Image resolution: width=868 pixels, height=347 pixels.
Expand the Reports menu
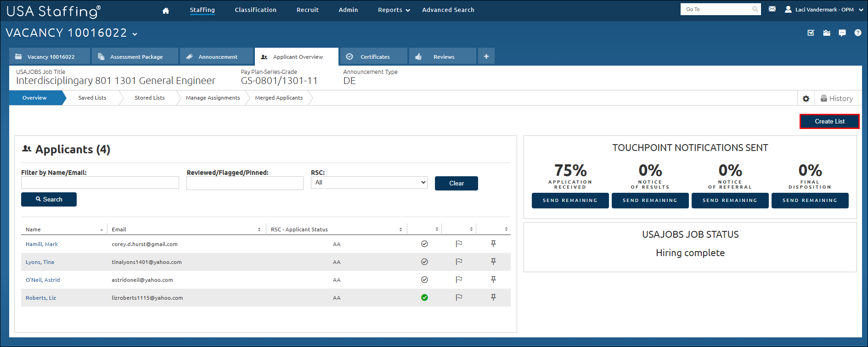tap(394, 10)
